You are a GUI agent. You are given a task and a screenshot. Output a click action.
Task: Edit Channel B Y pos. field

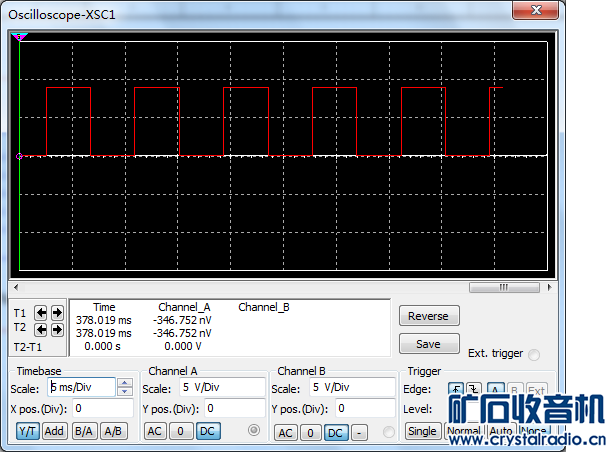click(x=365, y=409)
